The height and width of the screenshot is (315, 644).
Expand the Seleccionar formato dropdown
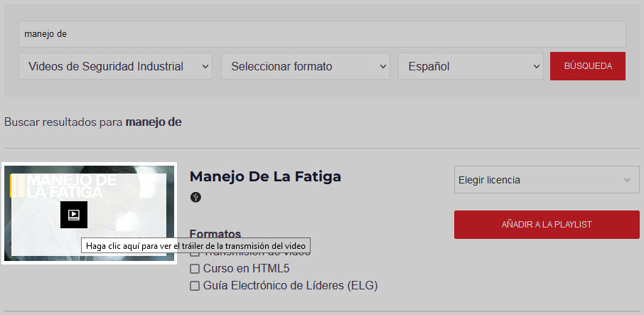click(x=306, y=66)
